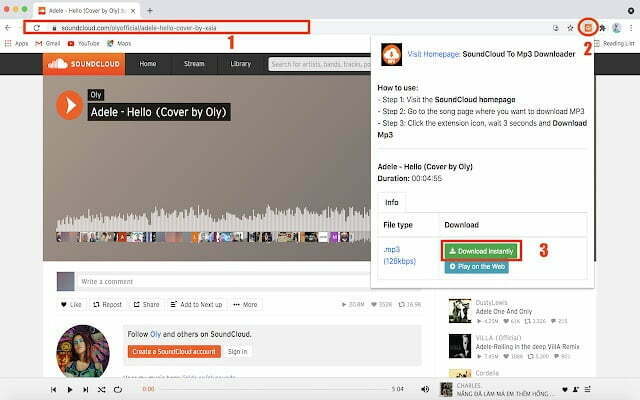Image resolution: width=640 pixels, height=400 pixels.
Task: Skip to next track in player bar
Action: pos(85,389)
